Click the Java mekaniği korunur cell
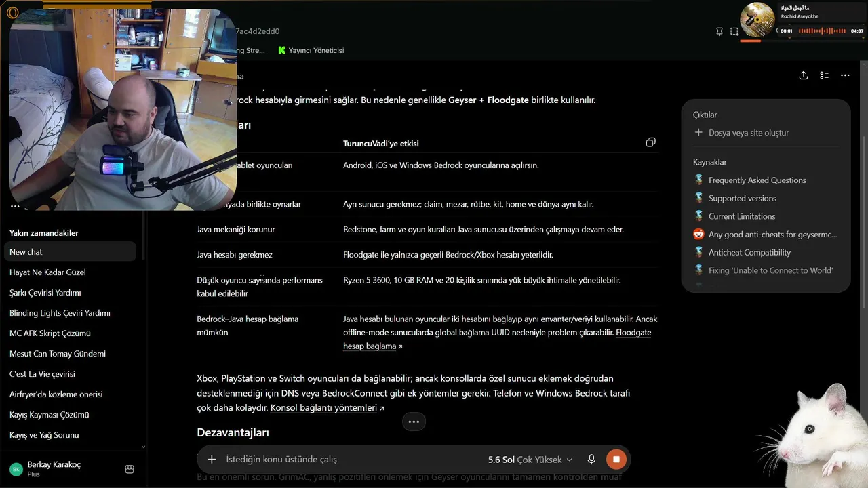Image resolution: width=868 pixels, height=488 pixels. click(236, 229)
